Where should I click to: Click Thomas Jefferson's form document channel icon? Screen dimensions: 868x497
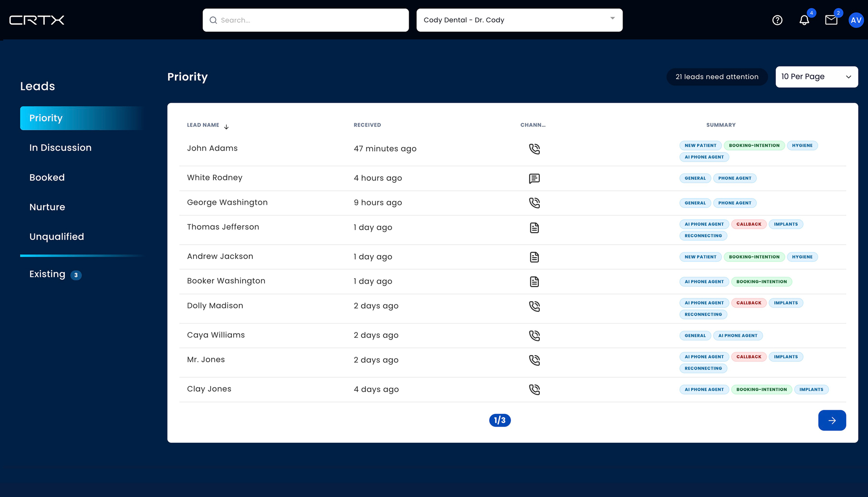click(x=534, y=227)
